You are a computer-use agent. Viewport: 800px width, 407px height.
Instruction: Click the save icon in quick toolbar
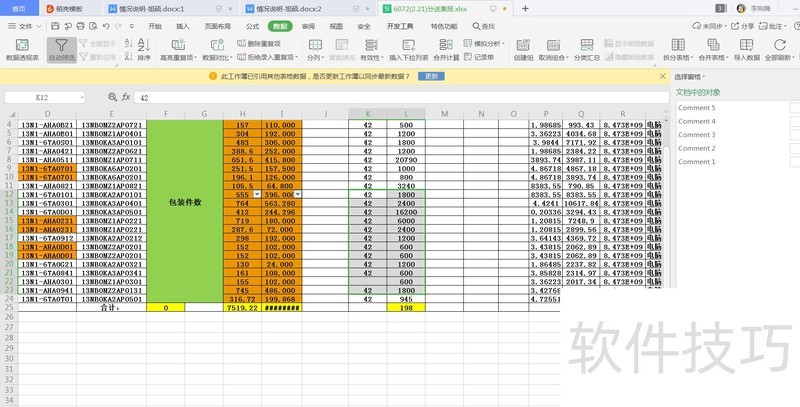[x=56, y=26]
